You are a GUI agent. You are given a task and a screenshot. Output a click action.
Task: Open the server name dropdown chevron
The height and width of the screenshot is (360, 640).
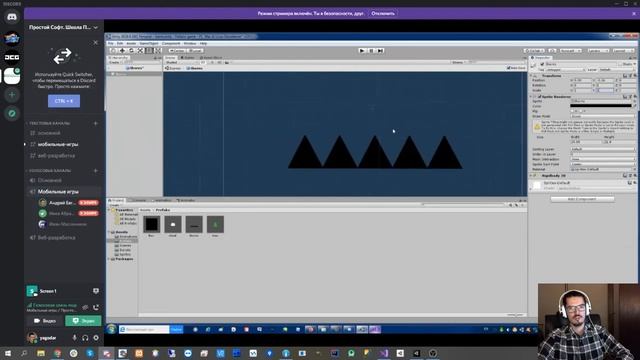point(96,27)
